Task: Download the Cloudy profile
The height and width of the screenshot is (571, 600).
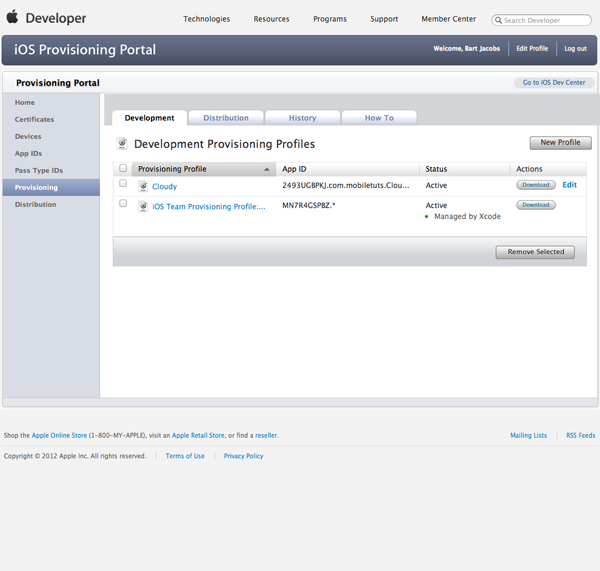Action: coord(536,185)
